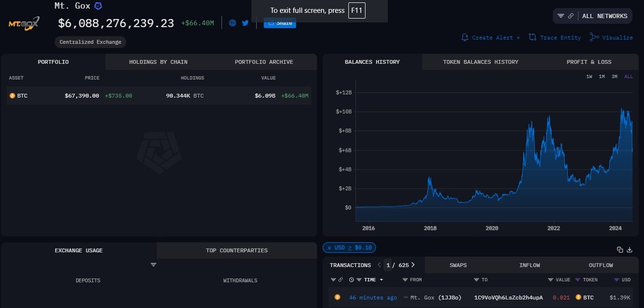Open the Swaps tab
This screenshot has width=644, height=308.
click(x=458, y=265)
